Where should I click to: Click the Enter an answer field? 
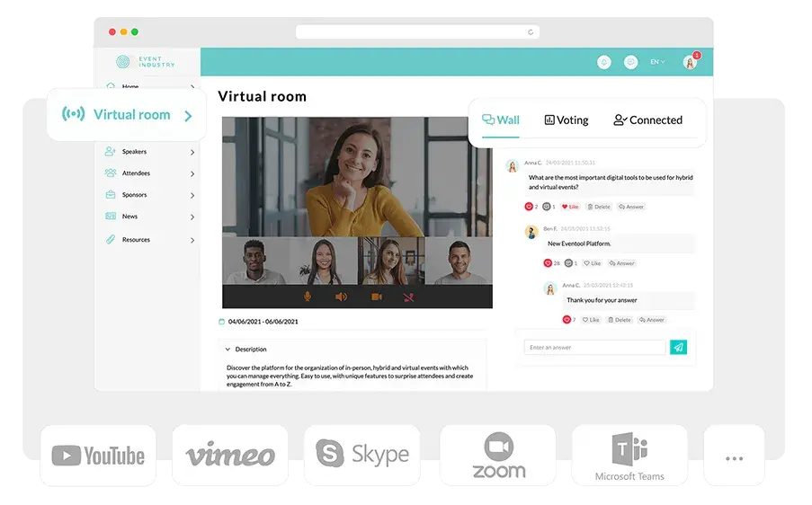click(594, 347)
